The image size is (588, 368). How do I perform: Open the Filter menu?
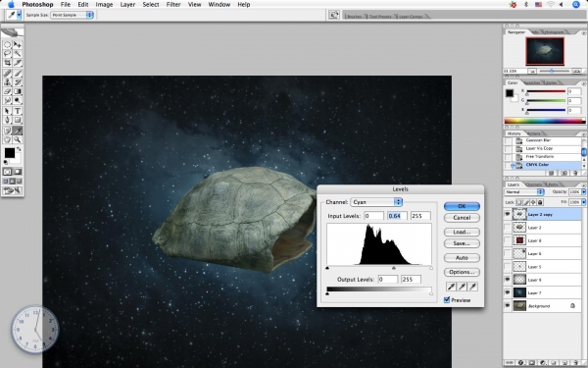pos(173,5)
